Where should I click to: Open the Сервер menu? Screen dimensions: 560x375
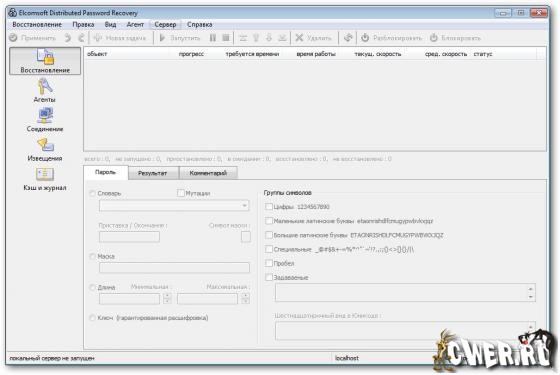pos(165,25)
